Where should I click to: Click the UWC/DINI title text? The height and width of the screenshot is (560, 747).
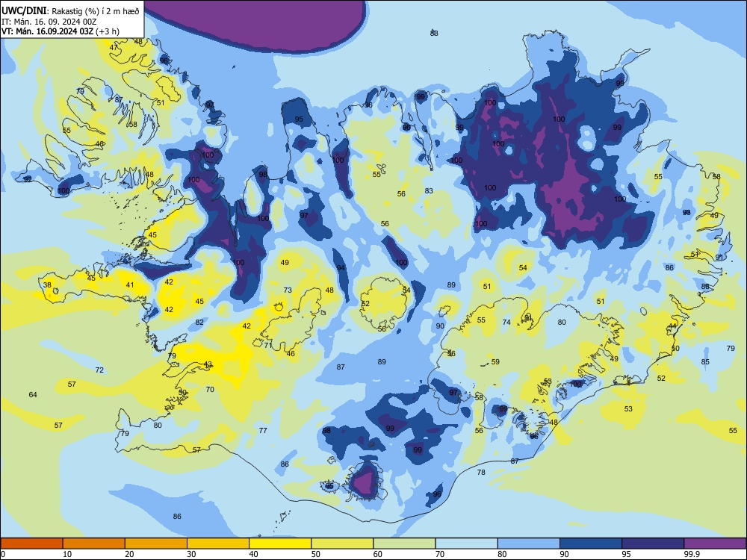tap(25, 10)
